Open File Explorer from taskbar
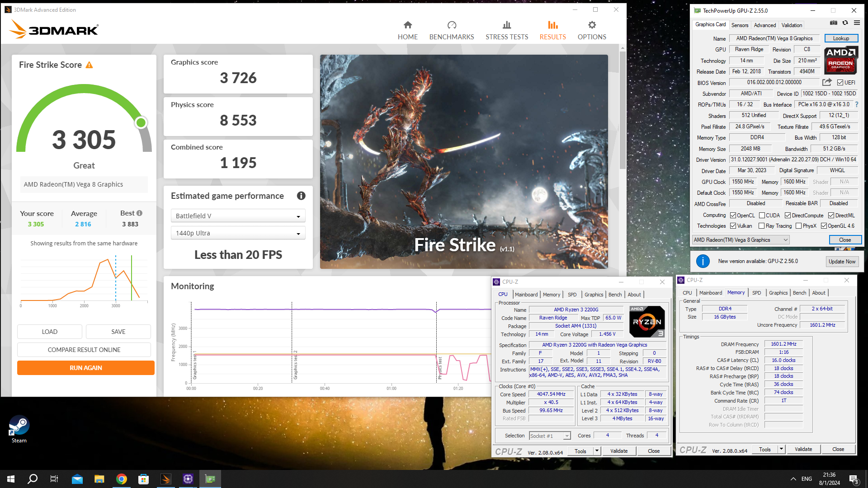The width and height of the screenshot is (868, 488). (99, 479)
